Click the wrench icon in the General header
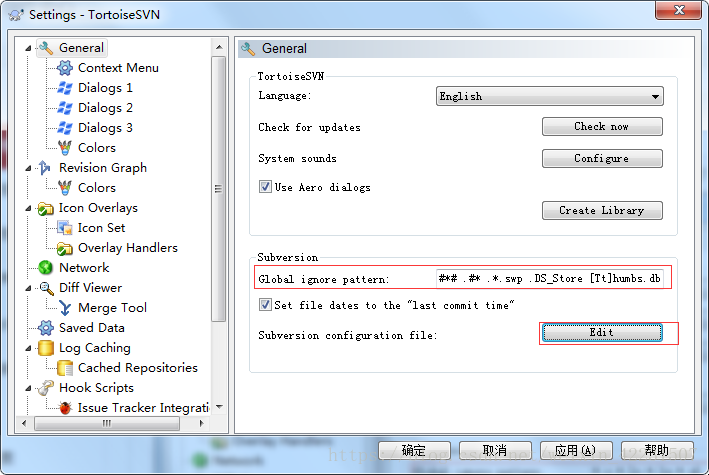This screenshot has width=709, height=475. coord(248,48)
